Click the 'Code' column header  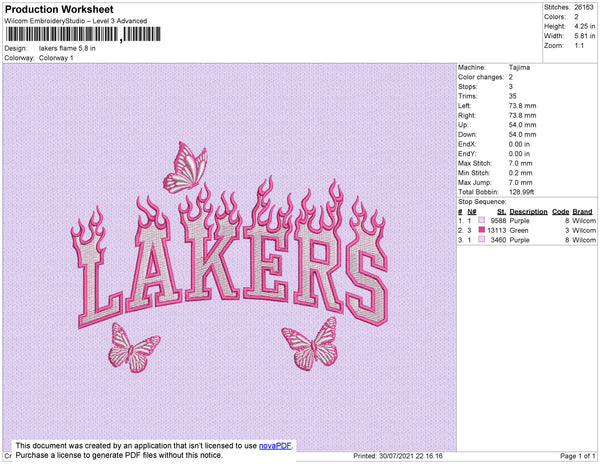point(560,212)
